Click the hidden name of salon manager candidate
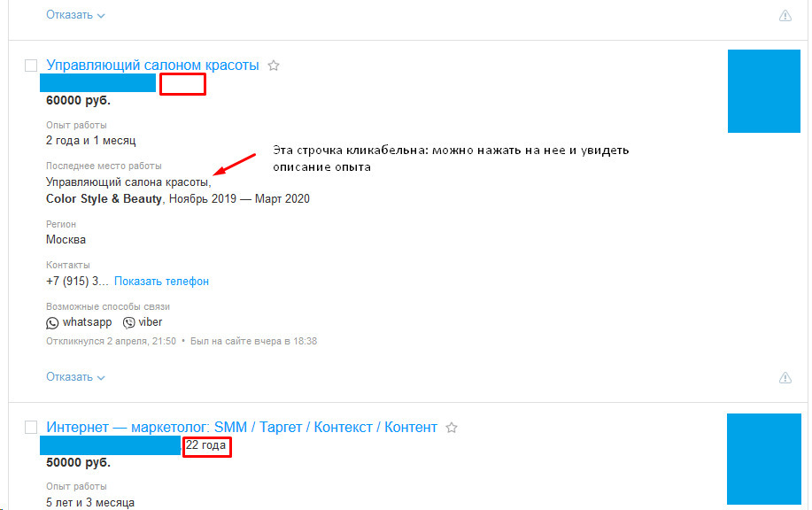Image resolution: width=812 pixels, height=510 pixels. tap(98, 83)
